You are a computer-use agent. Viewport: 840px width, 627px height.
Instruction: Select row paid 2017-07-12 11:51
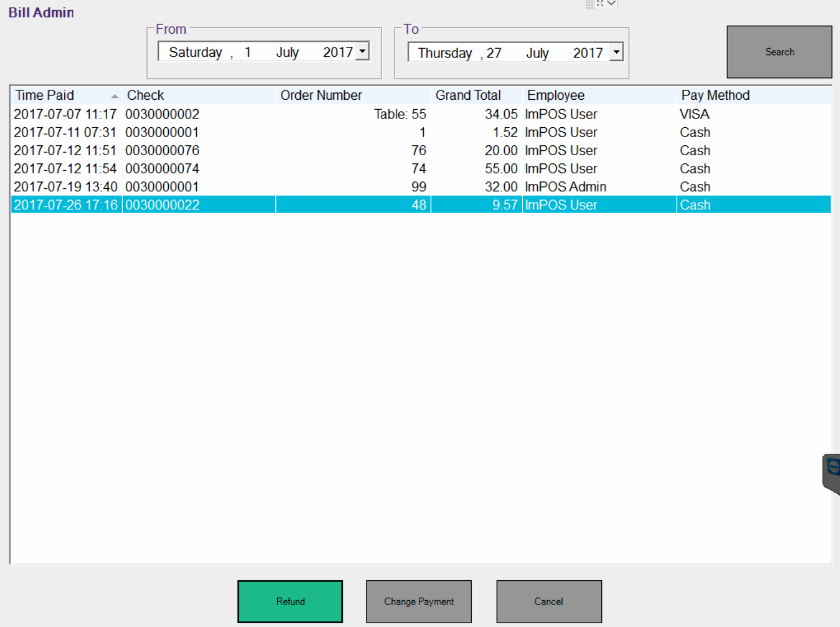click(421, 150)
